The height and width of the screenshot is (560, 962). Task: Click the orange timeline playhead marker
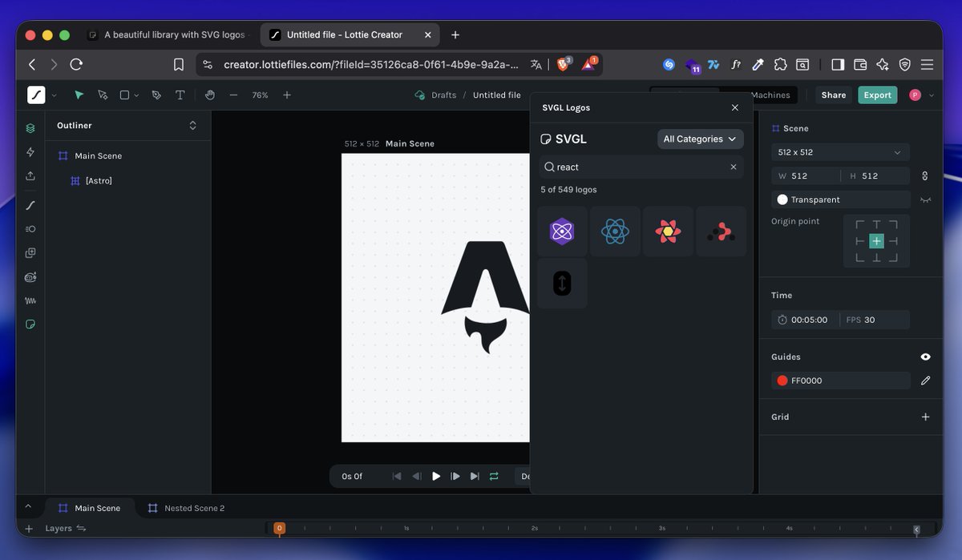279,528
